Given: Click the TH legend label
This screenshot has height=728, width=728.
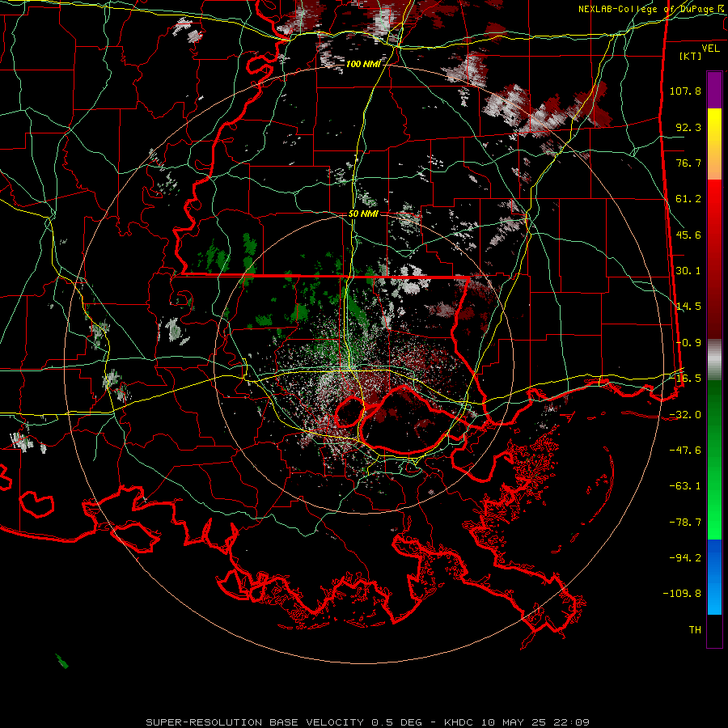Looking at the screenshot, I should 695,630.
